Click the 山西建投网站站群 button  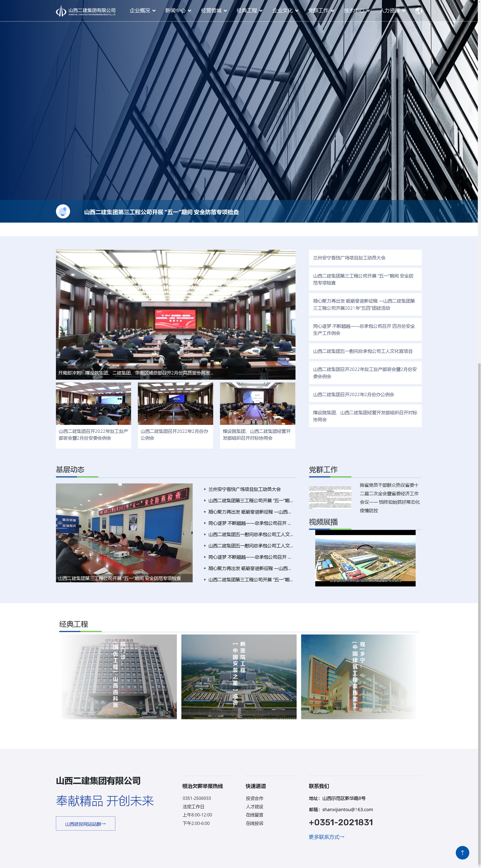(86, 824)
